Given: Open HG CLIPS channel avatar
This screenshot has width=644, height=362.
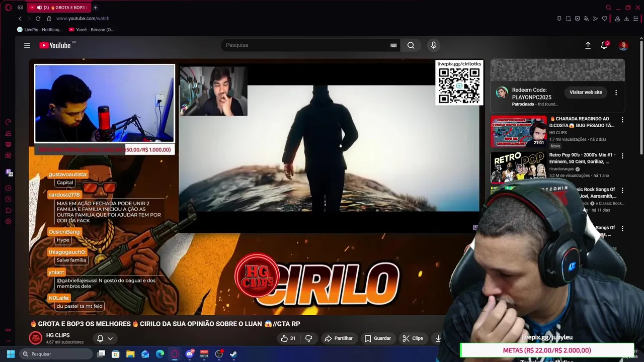Looking at the screenshot, I should click(35, 338).
